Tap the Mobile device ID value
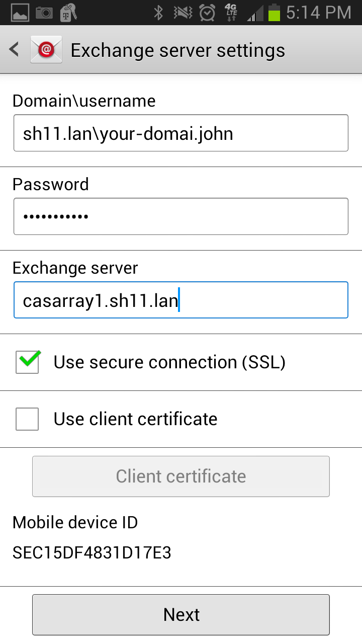The image size is (362, 644). click(92, 553)
